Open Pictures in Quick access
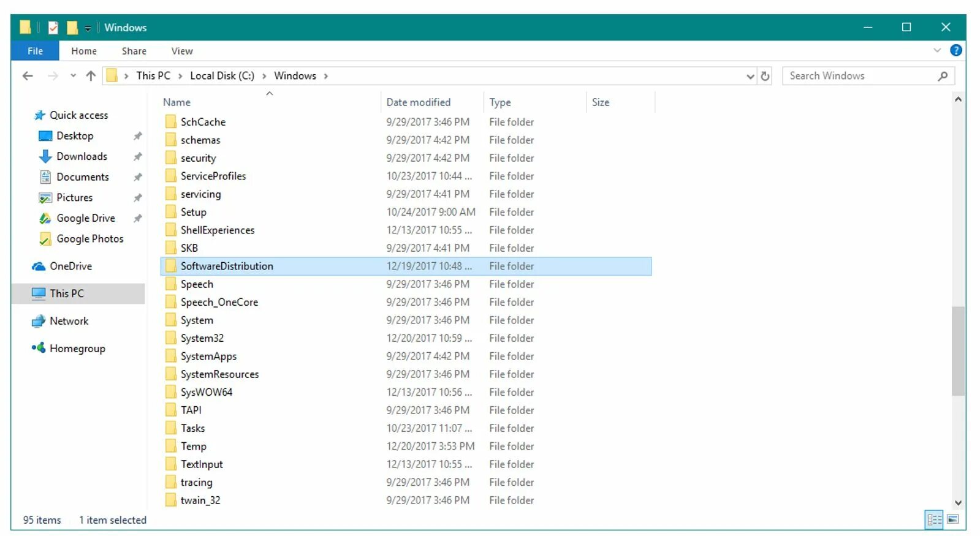This screenshot has height=536, width=980. [x=74, y=198]
